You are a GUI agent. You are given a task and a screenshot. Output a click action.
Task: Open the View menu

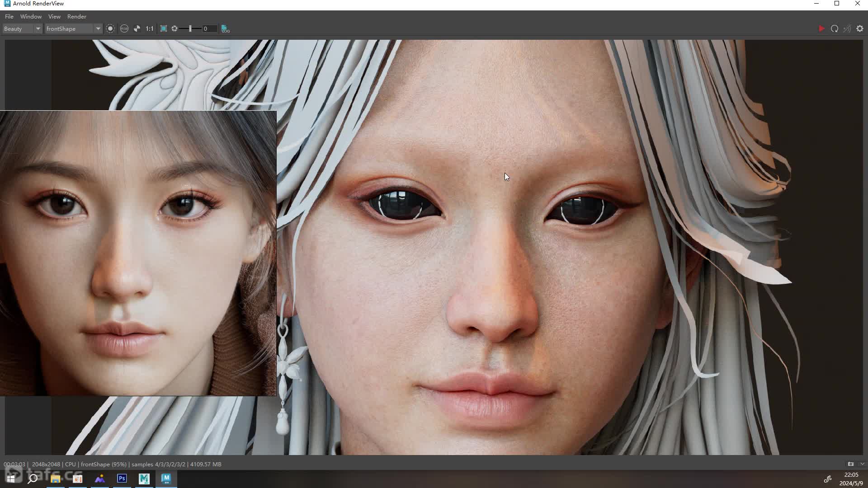click(54, 16)
